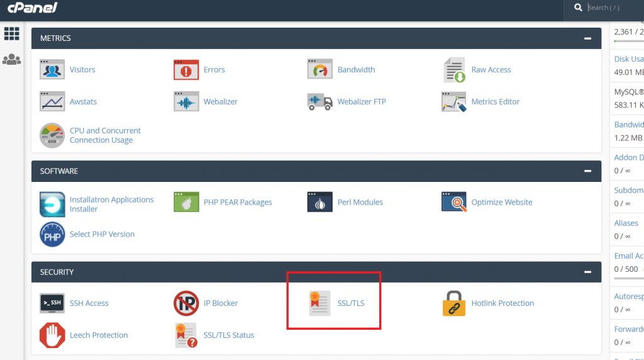The height and width of the screenshot is (360, 644).
Task: Open the Awstats link
Action: point(84,101)
